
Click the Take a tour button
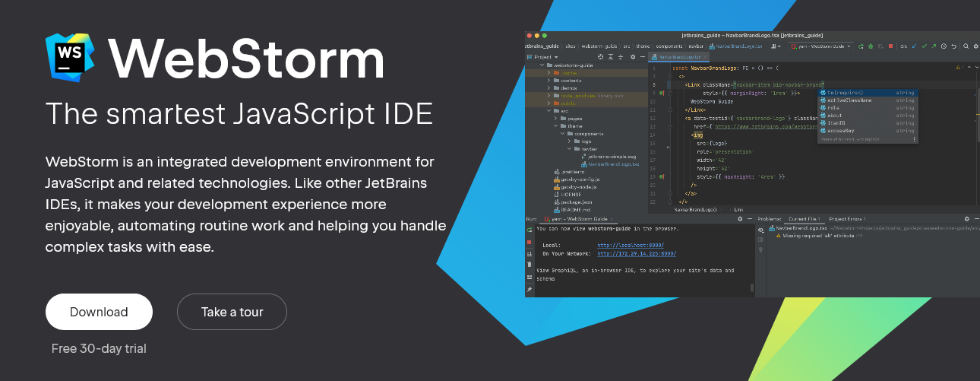pos(232,312)
